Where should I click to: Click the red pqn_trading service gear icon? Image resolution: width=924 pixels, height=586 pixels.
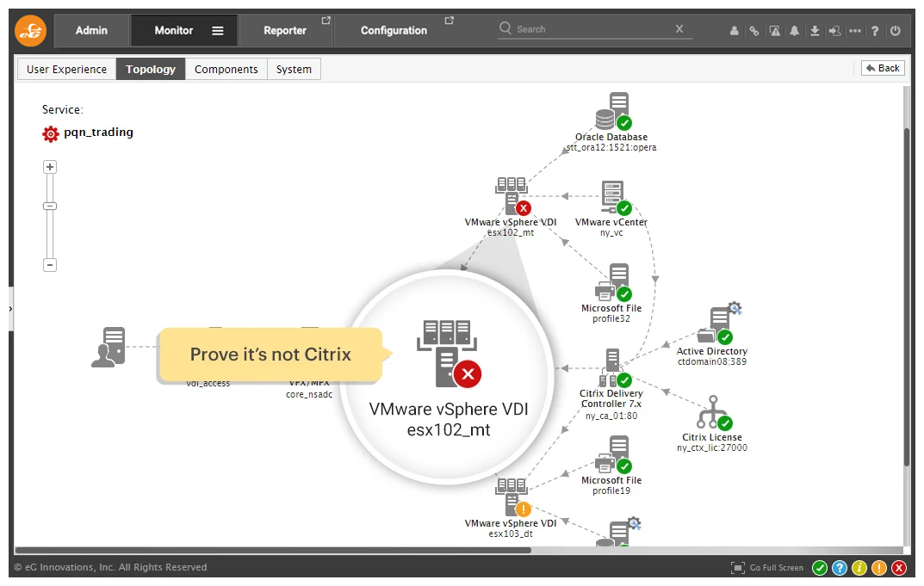(x=51, y=133)
